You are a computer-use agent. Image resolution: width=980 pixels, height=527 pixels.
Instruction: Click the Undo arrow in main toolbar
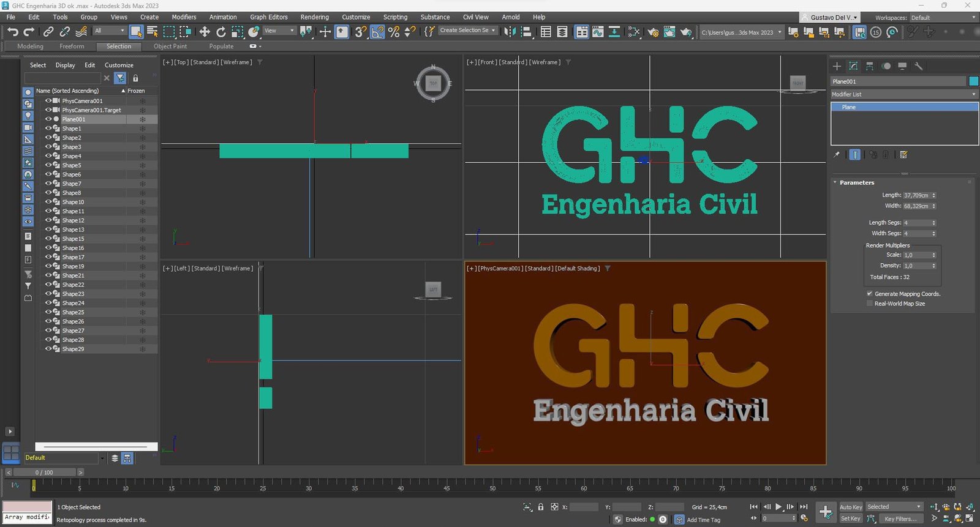(12, 32)
